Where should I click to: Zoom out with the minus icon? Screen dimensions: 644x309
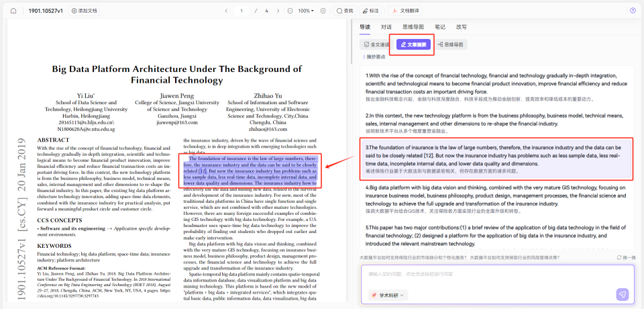(290, 11)
